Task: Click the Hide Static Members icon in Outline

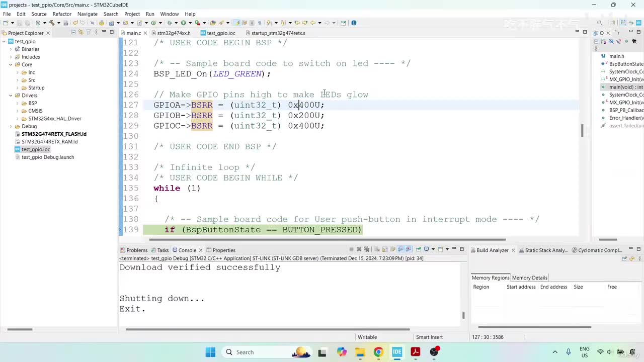Action: [618, 41]
